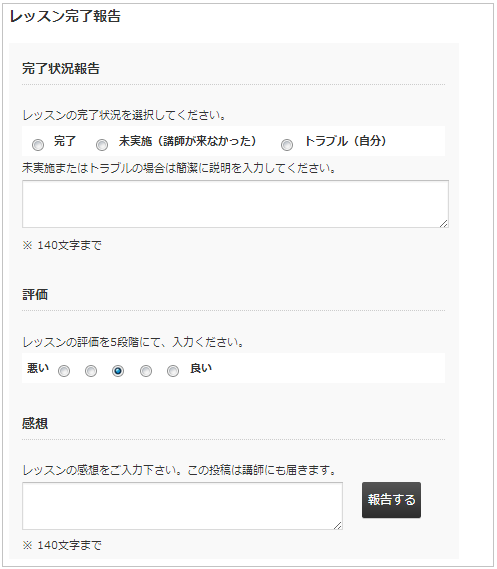Click the 良い rating label
The height and width of the screenshot is (569, 497).
coord(201,368)
